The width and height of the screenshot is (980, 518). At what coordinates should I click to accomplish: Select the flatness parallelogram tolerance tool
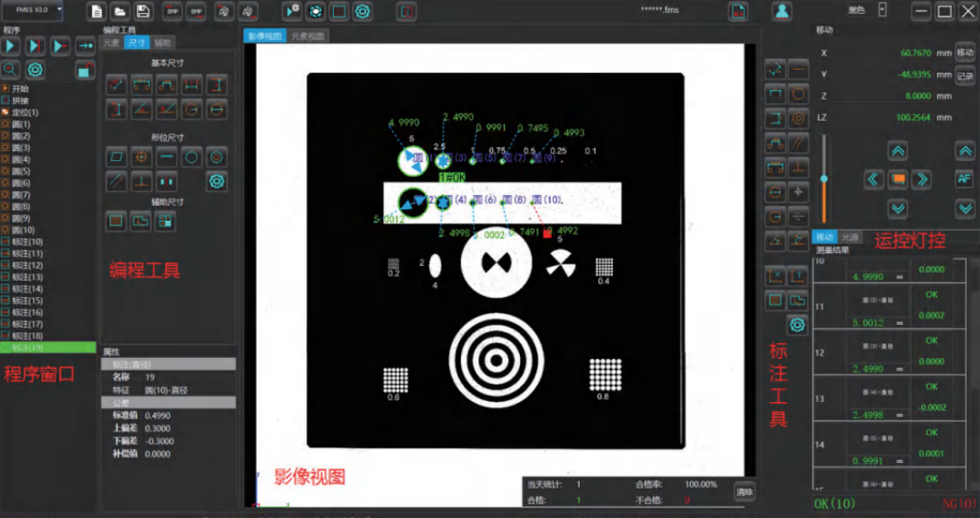coord(117,156)
